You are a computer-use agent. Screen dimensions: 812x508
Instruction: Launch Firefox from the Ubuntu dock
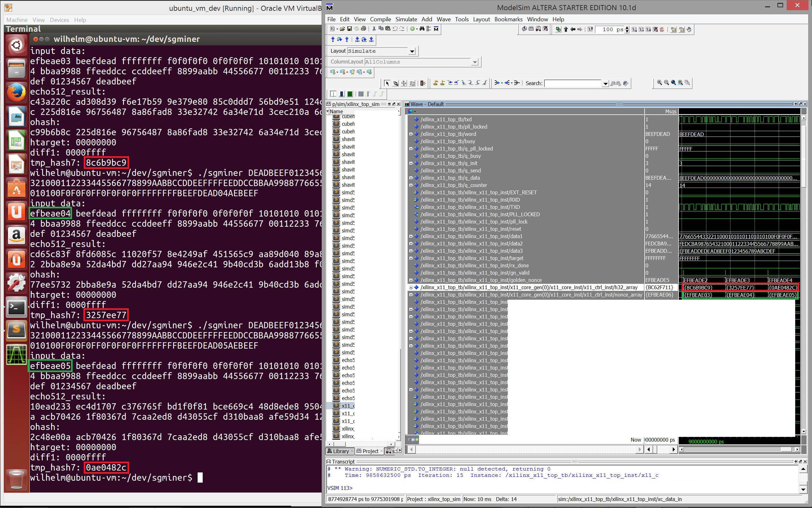pos(16,92)
